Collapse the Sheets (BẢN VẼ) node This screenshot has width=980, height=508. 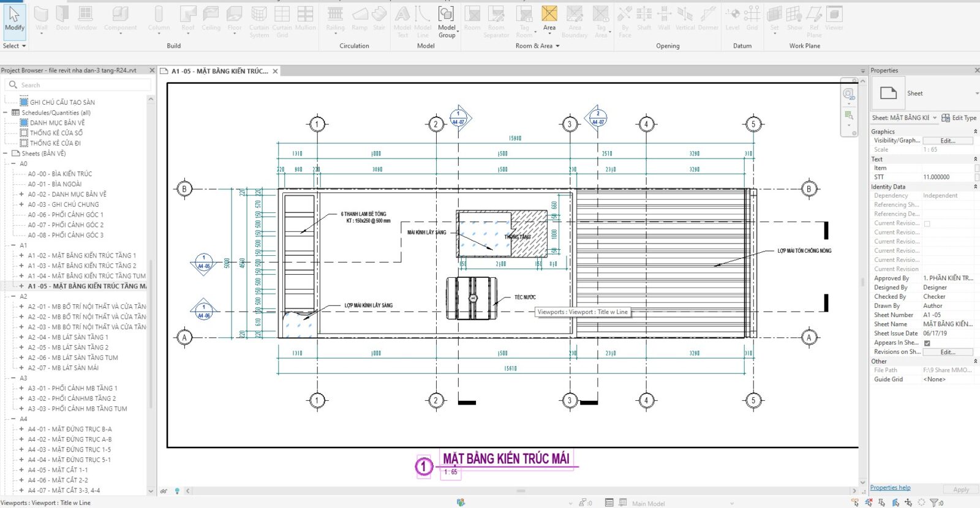[6, 154]
